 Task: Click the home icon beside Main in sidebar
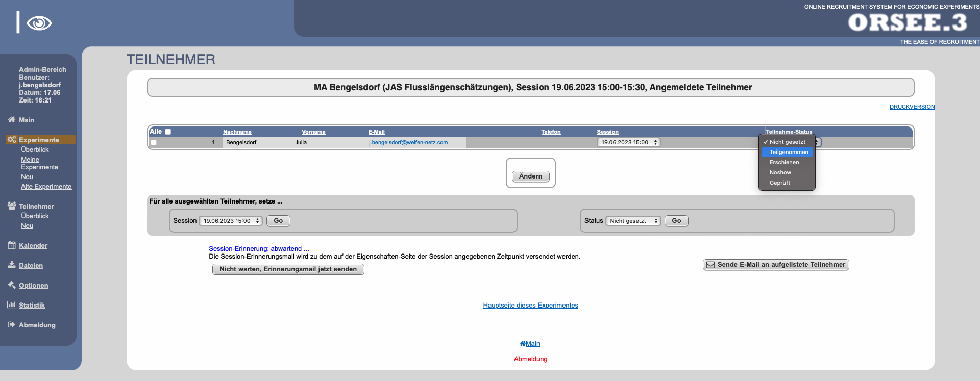pos(12,120)
